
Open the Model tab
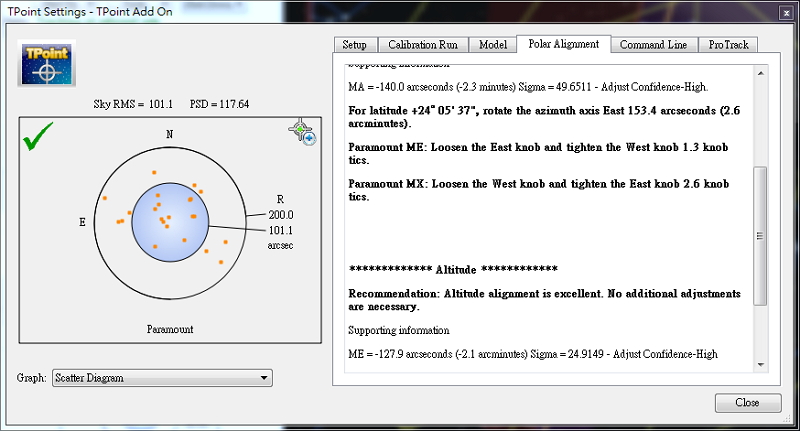click(493, 45)
